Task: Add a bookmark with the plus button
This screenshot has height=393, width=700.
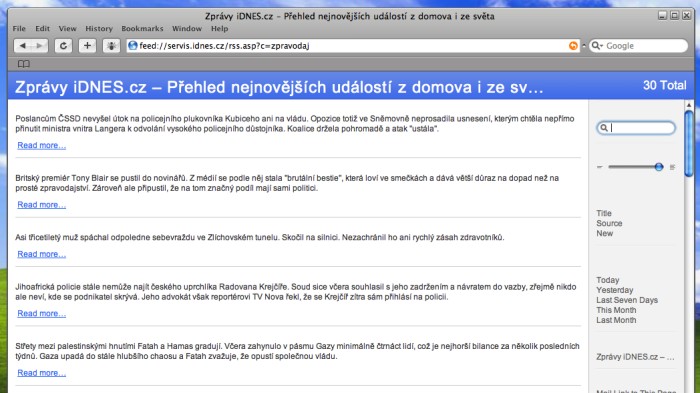Action: pos(87,46)
